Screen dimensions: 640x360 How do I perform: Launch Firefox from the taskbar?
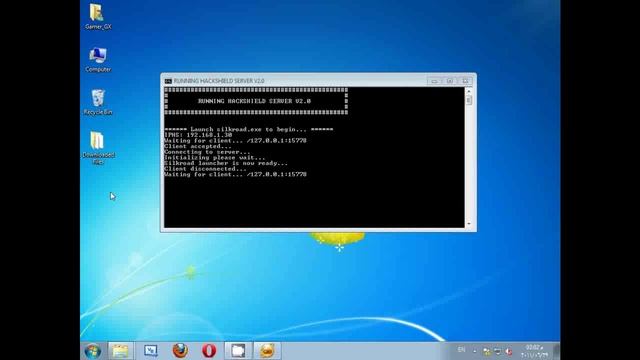tap(180, 351)
